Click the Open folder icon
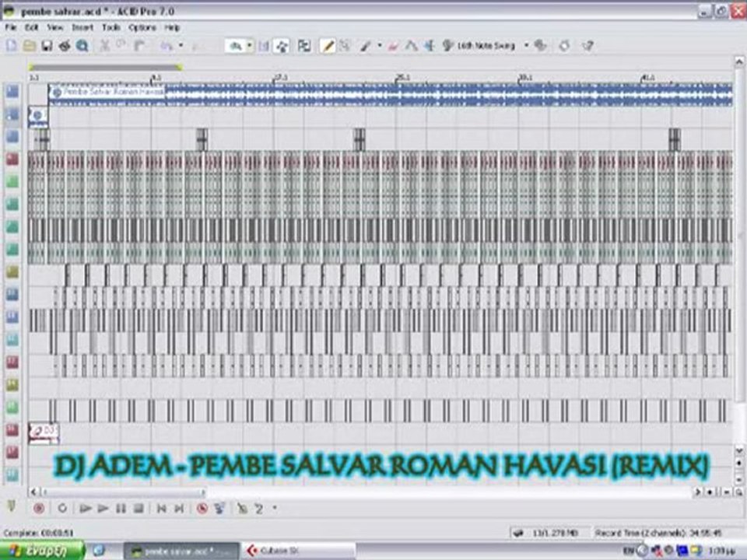The image size is (747, 560). click(29, 46)
